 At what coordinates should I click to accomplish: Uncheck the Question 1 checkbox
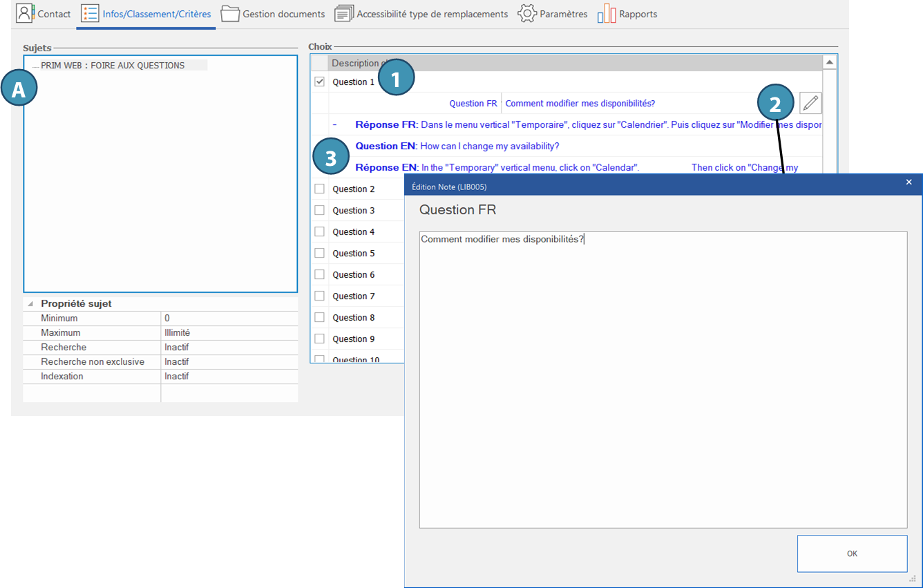[x=319, y=82]
